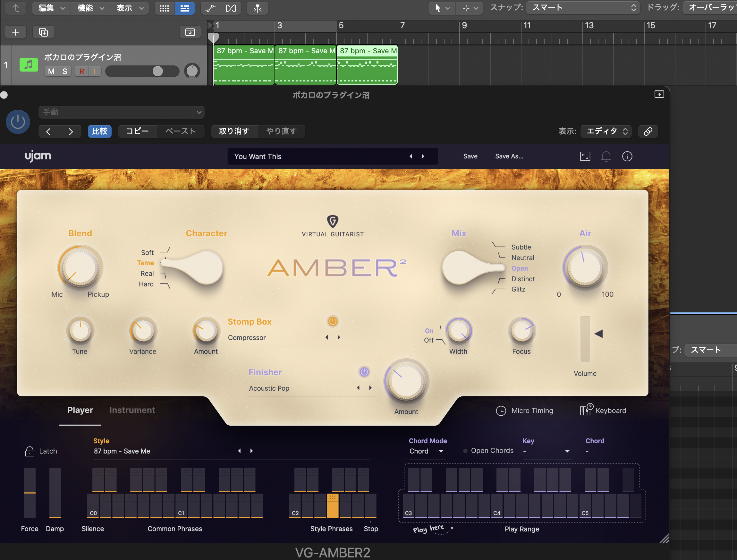This screenshot has width=737, height=560.
Task: Click the duplicate track icon
Action: coord(43,32)
